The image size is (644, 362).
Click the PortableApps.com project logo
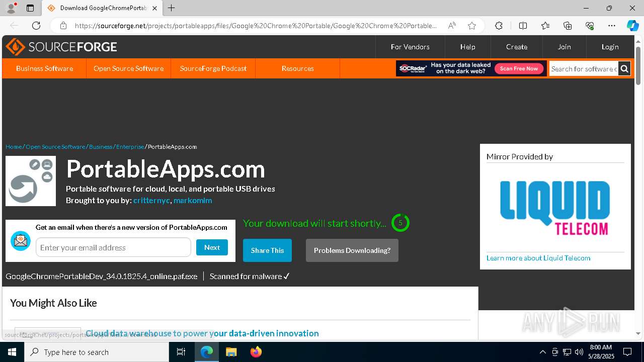(x=31, y=181)
